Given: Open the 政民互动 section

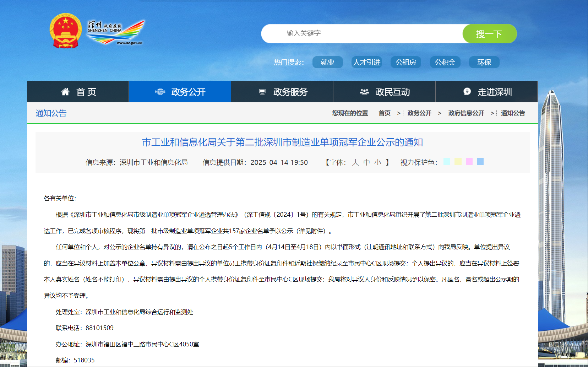Looking at the screenshot, I should [392, 91].
